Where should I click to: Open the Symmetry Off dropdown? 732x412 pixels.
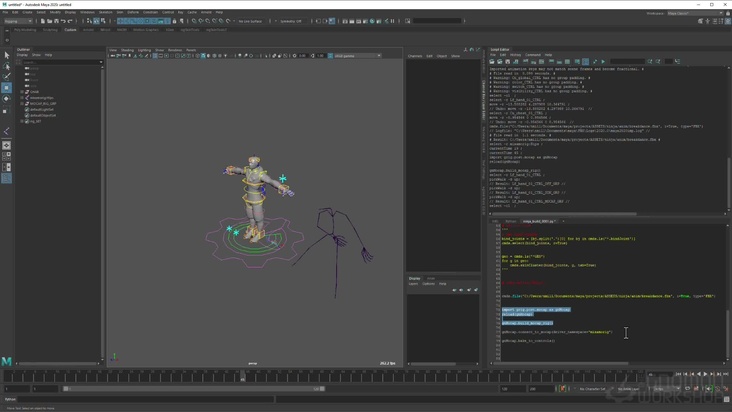291,21
